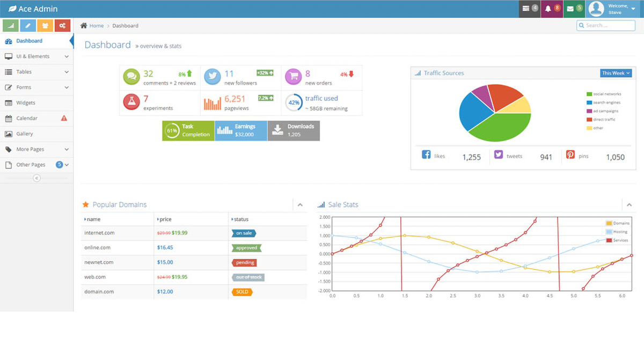Click the red cogs shortcut button
The height and width of the screenshot is (362, 644).
[x=62, y=25]
